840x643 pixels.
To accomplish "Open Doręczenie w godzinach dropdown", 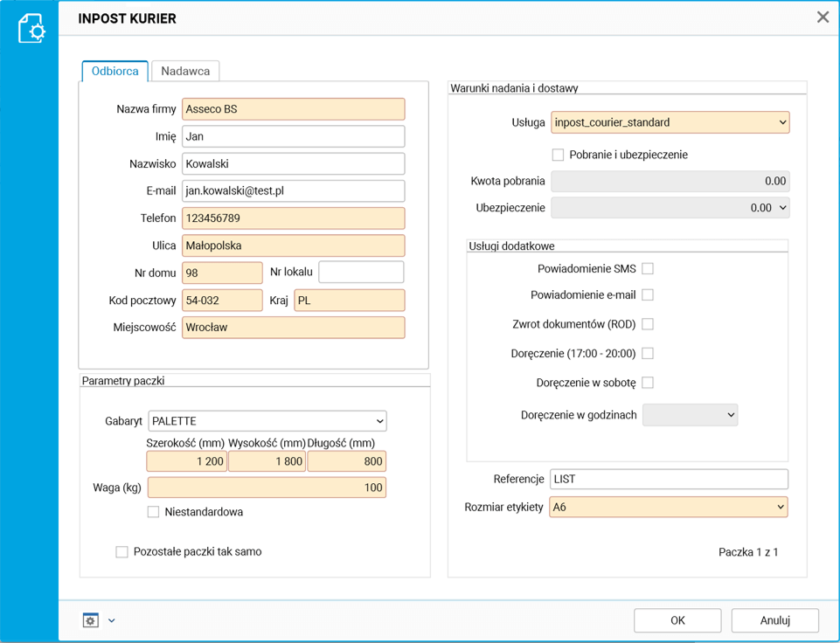I will pyautogui.click(x=690, y=415).
